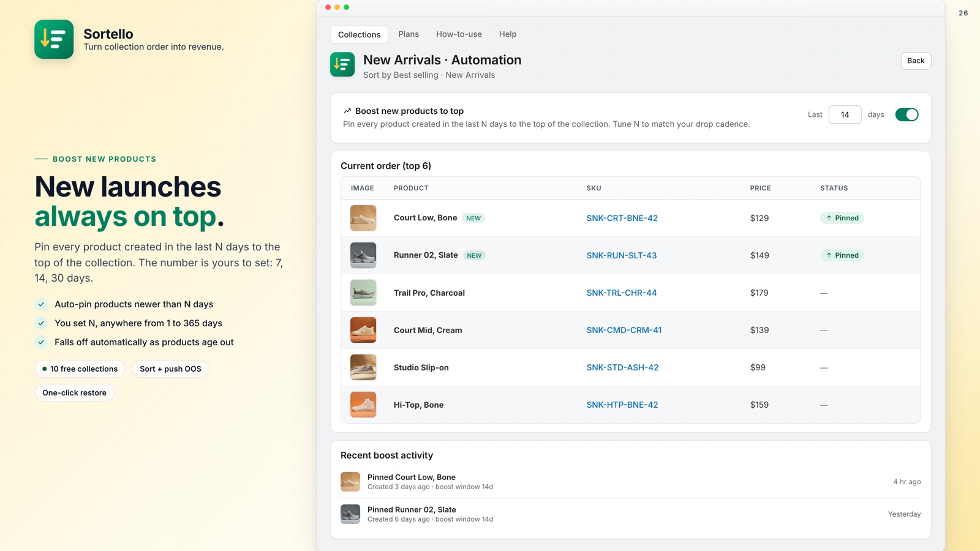
Task: Toggle the Boost new products switch
Action: tap(907, 114)
